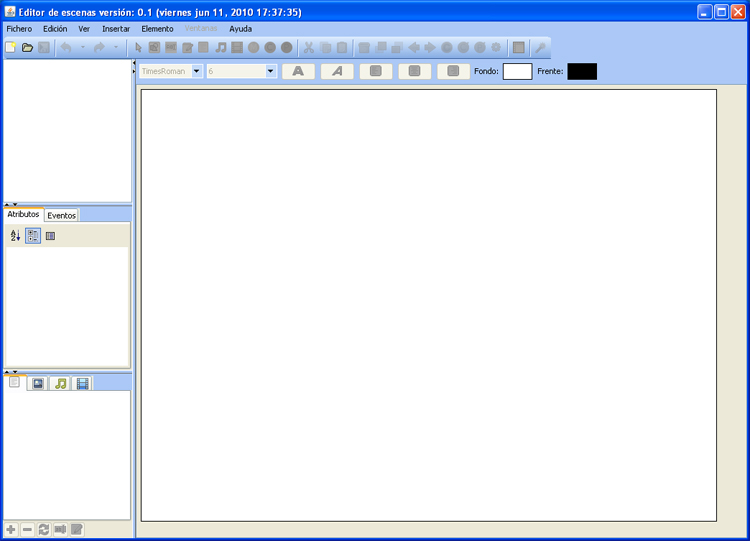Sort attributes alphabetically with AZ icon

[x=15, y=235]
